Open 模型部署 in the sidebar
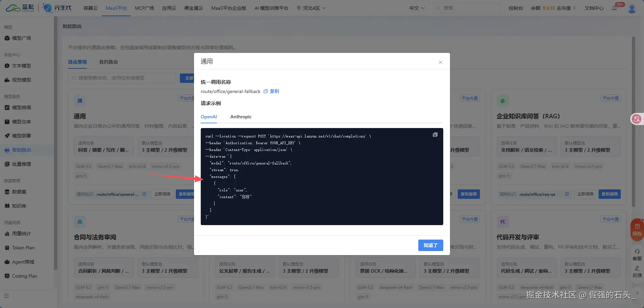 (22, 136)
